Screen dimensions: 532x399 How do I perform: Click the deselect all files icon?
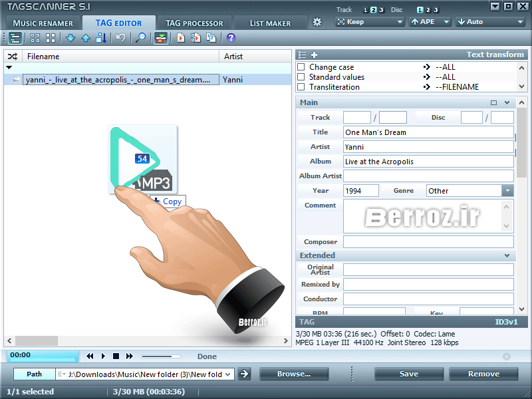click(x=51, y=38)
